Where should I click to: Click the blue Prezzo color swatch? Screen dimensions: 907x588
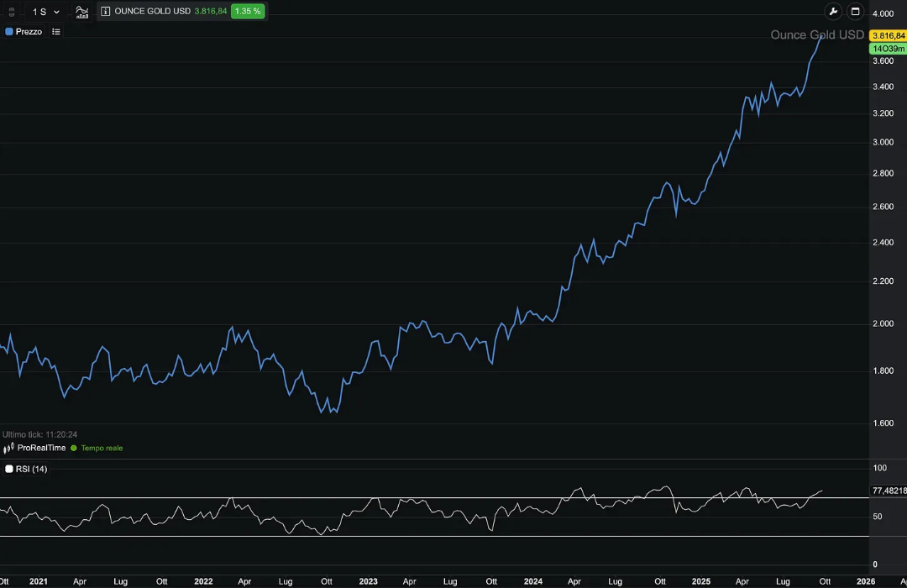(8, 32)
